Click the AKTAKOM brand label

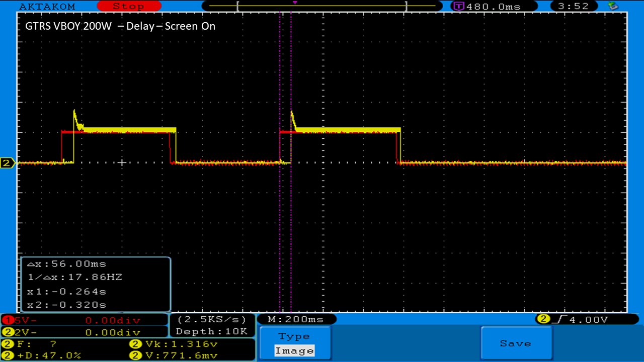[47, 7]
